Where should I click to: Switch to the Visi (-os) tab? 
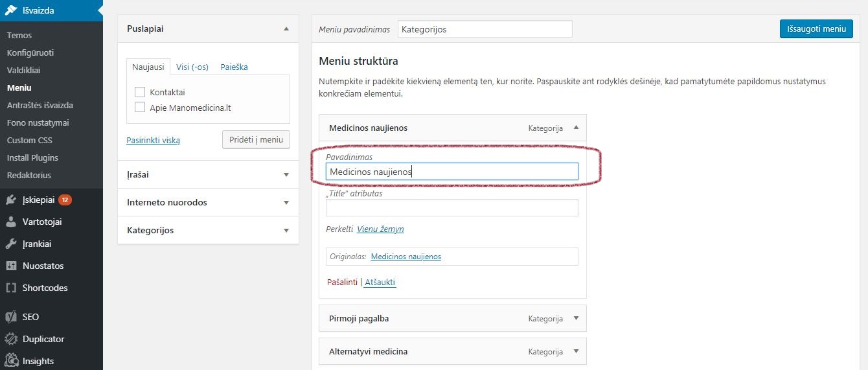(192, 67)
